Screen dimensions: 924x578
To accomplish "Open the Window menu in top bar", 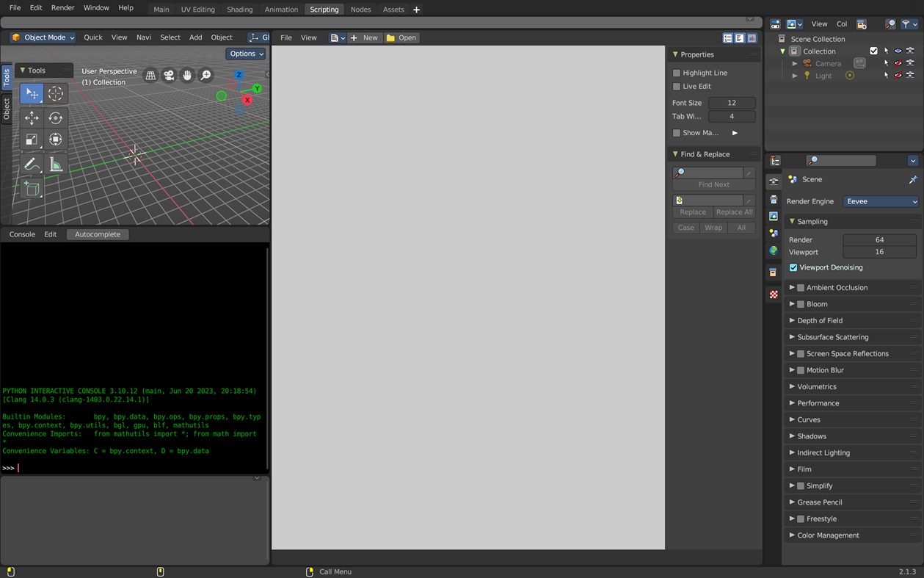I will 96,7.
